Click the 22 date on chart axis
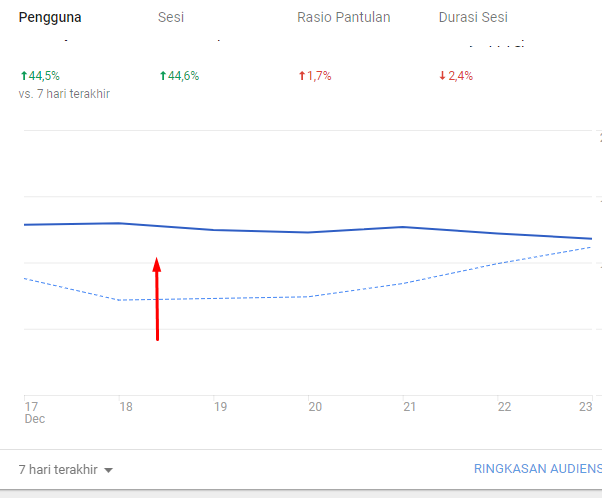 (504, 407)
